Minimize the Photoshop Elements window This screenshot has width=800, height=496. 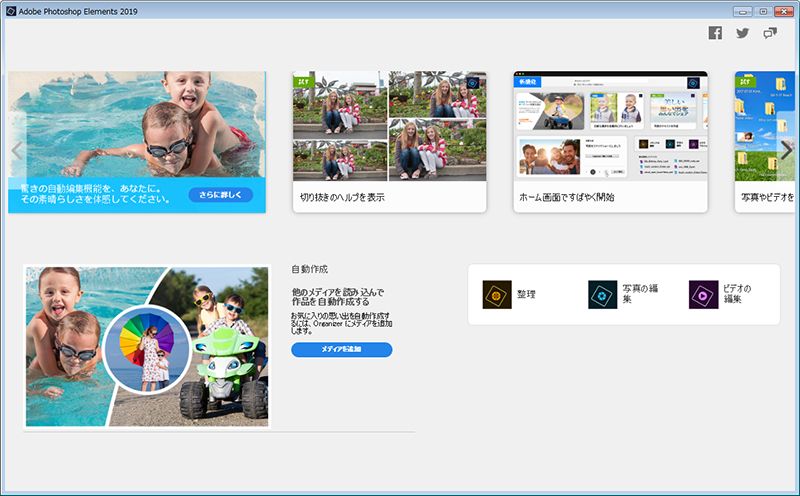tap(743, 11)
